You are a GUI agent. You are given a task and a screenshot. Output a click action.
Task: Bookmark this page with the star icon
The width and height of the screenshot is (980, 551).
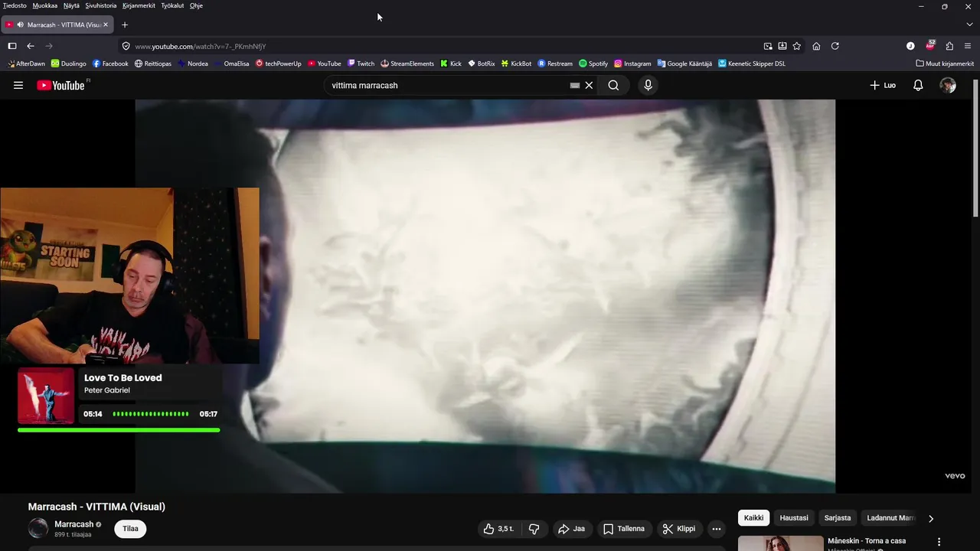pos(797,46)
